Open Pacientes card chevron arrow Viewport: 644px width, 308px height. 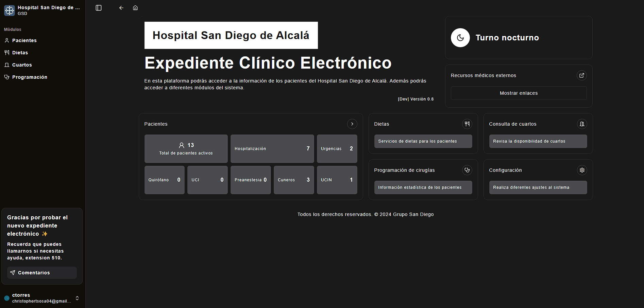pos(352,124)
